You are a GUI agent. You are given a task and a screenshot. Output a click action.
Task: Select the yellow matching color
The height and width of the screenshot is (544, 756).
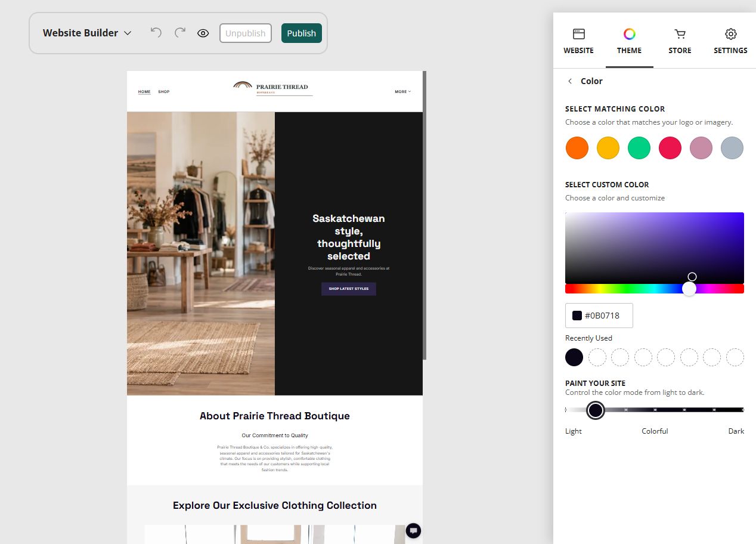[608, 148]
